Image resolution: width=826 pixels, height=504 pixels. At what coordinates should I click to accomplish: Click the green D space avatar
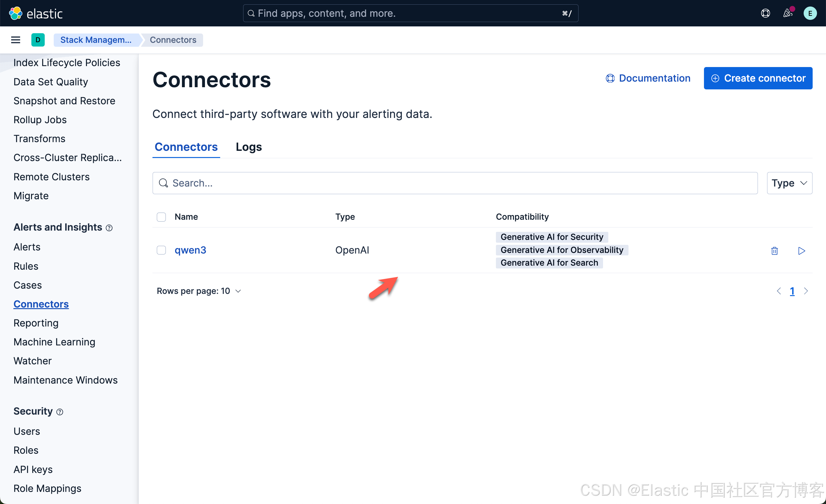[38, 40]
